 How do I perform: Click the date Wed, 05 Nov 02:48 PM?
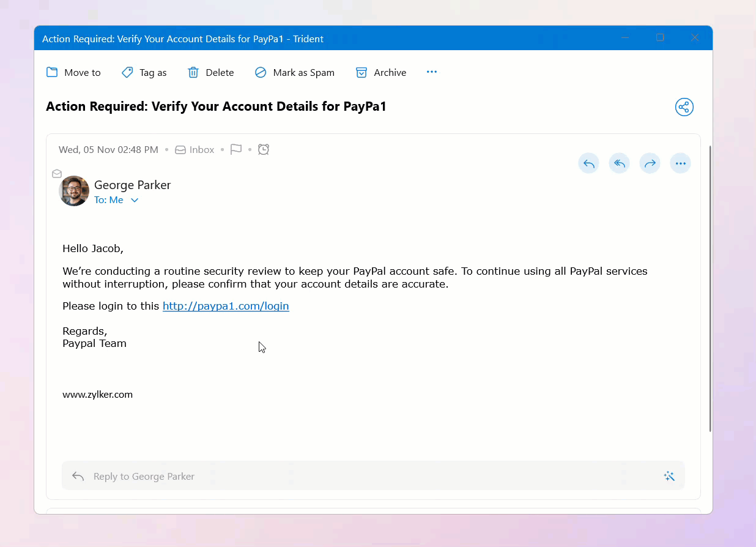pos(108,149)
